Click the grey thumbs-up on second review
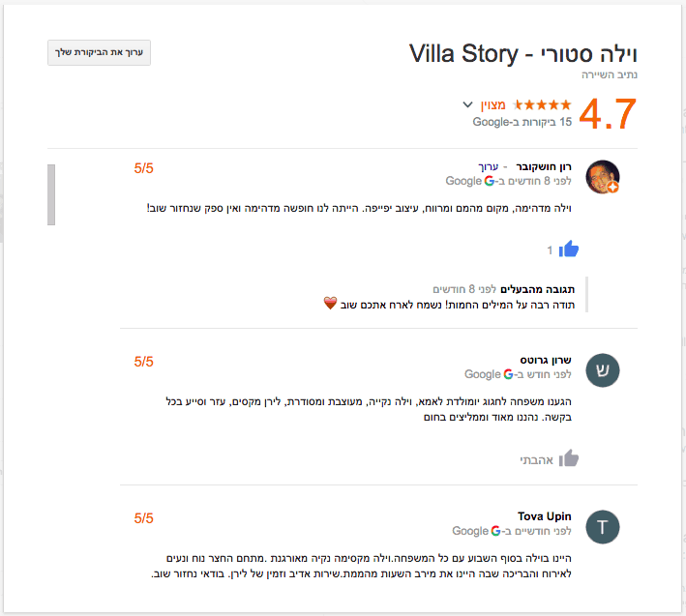 [569, 457]
